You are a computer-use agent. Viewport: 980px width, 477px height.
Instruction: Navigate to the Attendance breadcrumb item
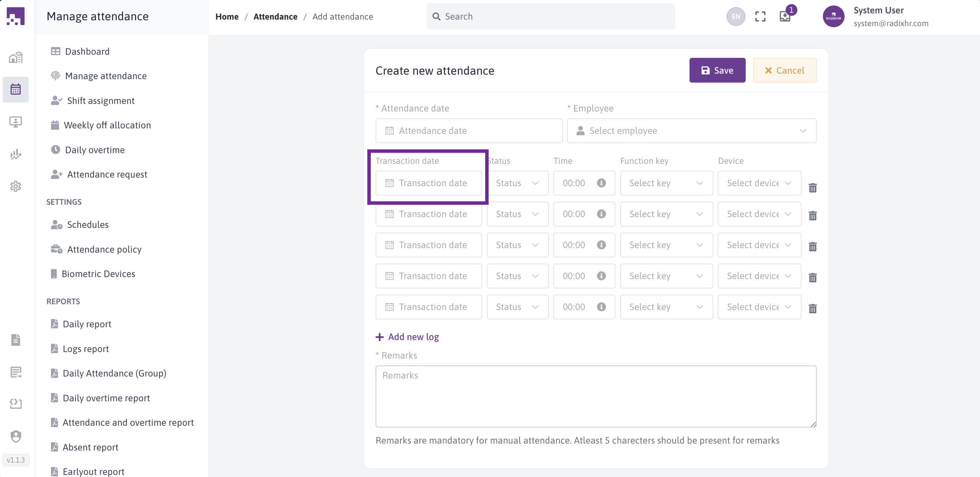pos(275,16)
